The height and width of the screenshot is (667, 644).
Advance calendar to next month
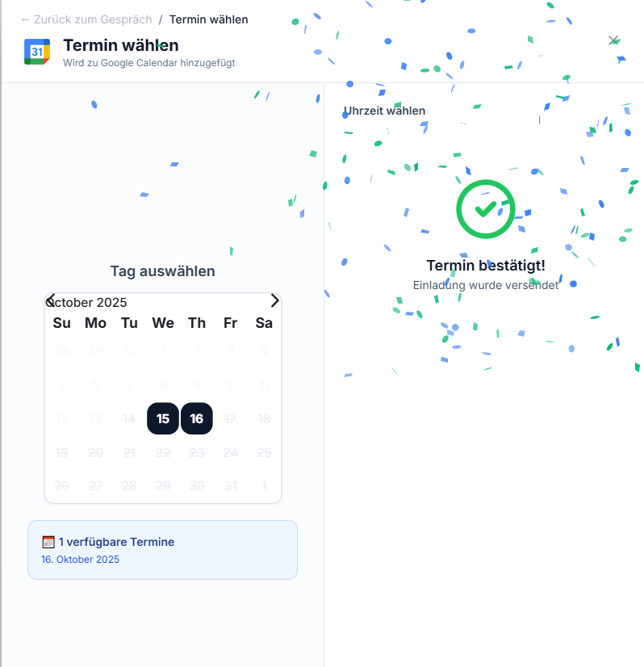(x=274, y=300)
